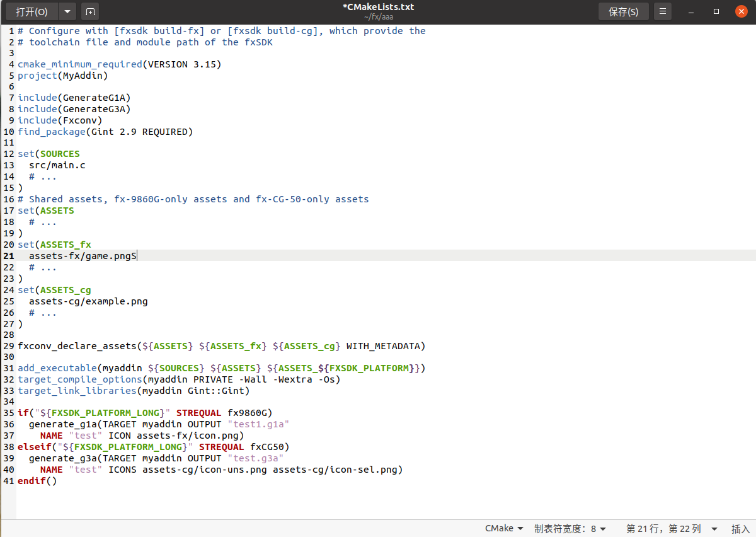Click on set(ASSETS_fx line
The width and height of the screenshot is (756, 537).
point(54,245)
